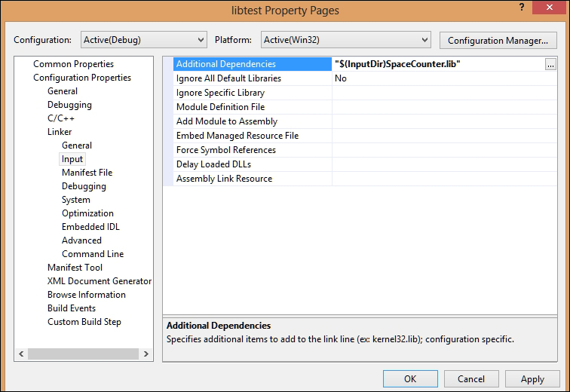
Task: Click the Apply button
Action: (532, 379)
